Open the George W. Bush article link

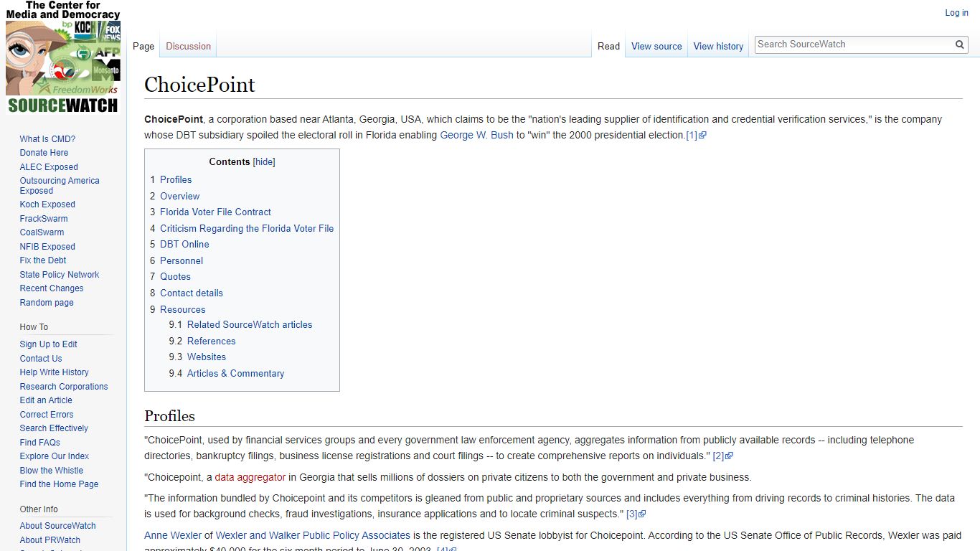(x=476, y=135)
